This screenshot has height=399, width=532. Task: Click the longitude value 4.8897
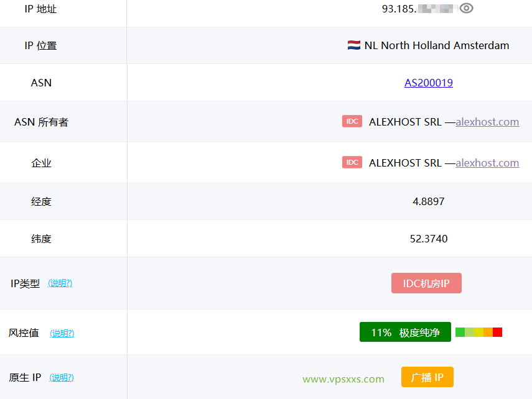click(429, 201)
